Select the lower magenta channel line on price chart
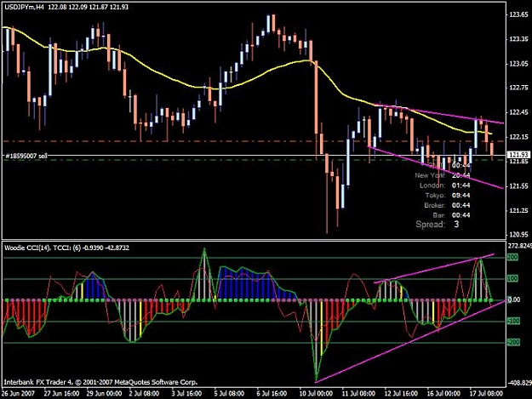 [x=436, y=167]
